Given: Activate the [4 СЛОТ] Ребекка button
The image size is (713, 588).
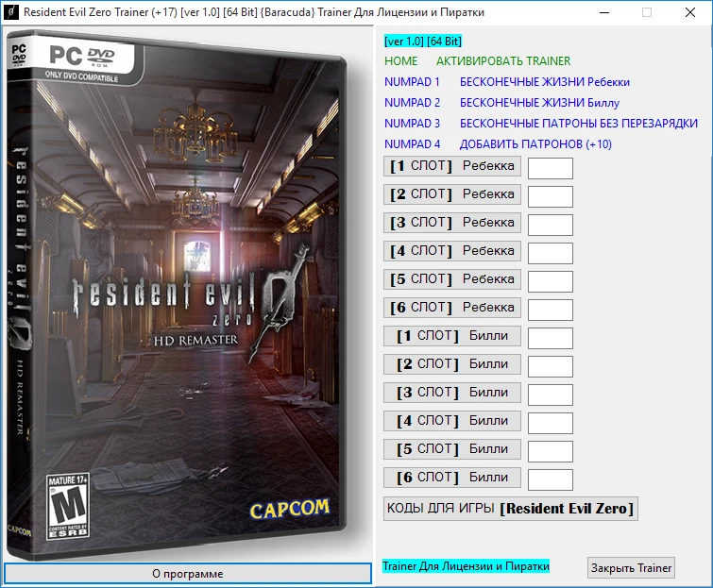Looking at the screenshot, I should pyautogui.click(x=452, y=251).
